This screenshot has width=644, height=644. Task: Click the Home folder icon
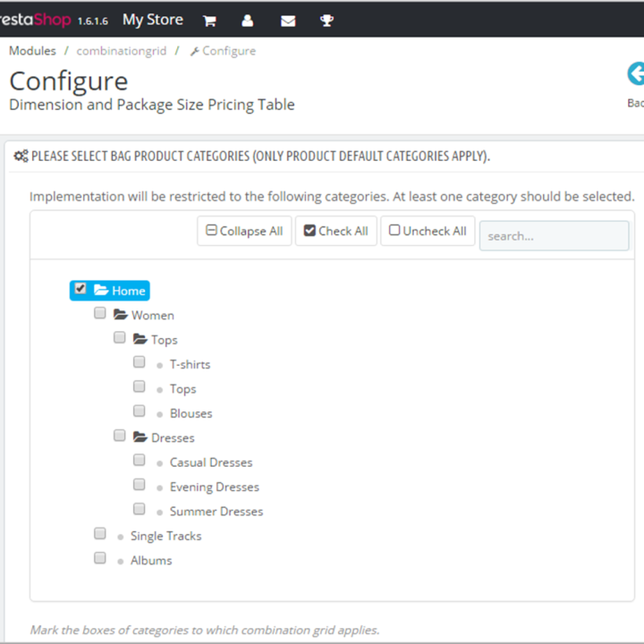click(x=101, y=290)
